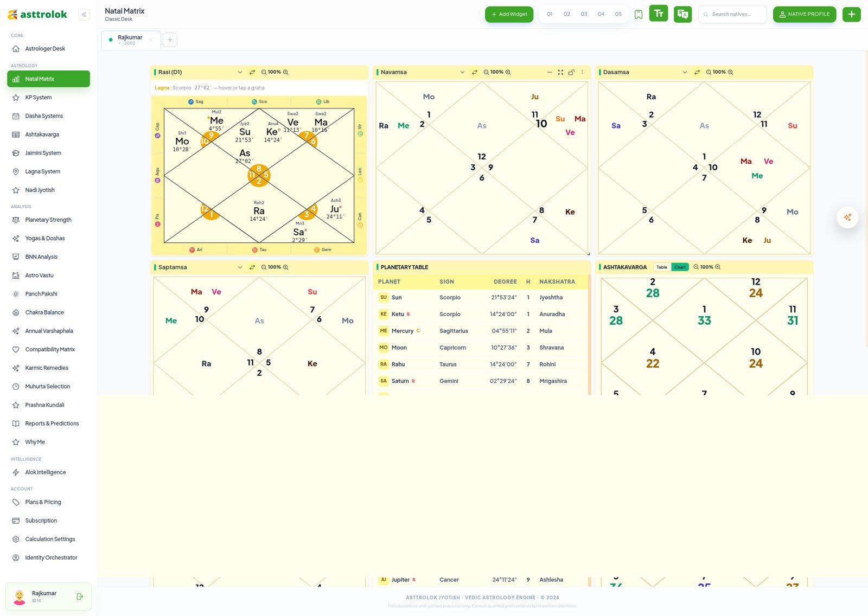This screenshot has width=868, height=616.
Task: Switch Ashtakavarga view to Chart
Action: (x=680, y=267)
